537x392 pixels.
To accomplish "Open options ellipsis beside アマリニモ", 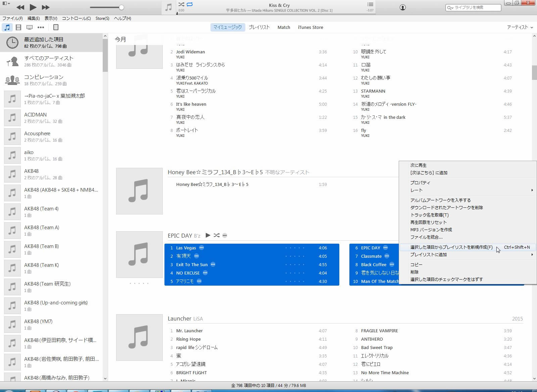I will click(199, 281).
